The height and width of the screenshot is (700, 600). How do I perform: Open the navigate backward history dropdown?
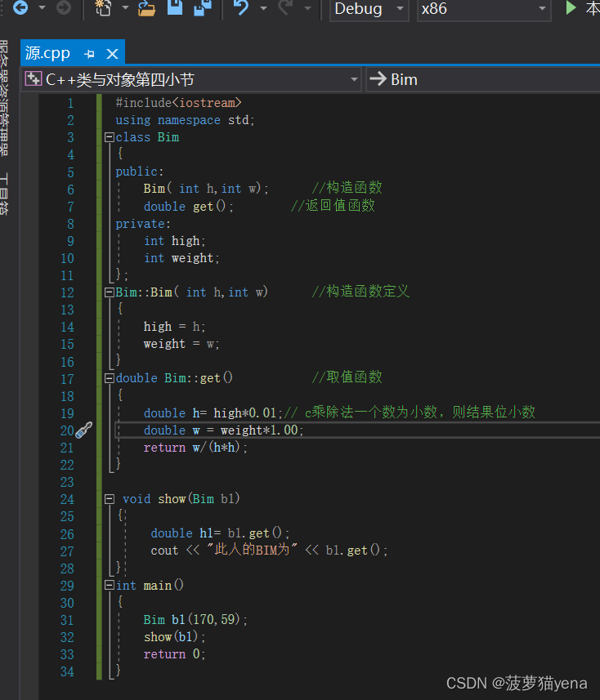(x=42, y=8)
